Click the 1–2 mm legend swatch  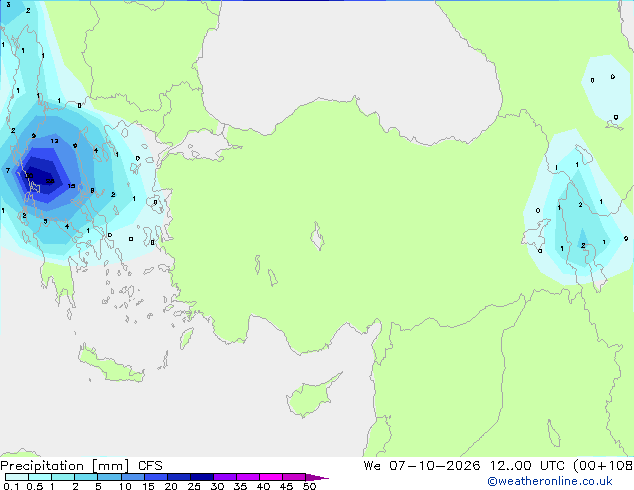pos(63,477)
